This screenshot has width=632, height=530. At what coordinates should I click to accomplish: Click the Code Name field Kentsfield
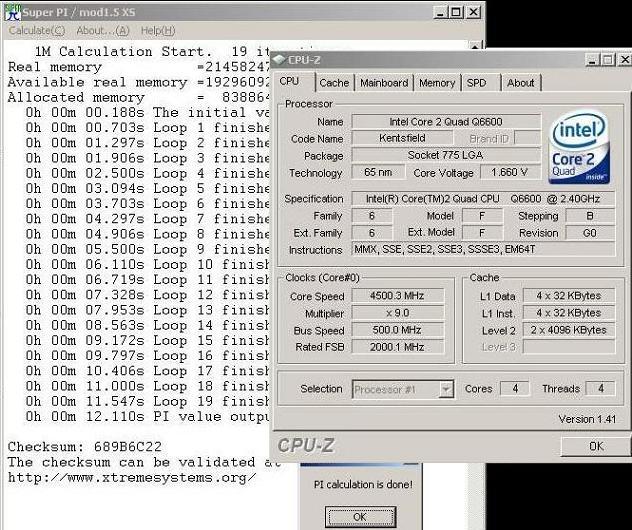(402, 138)
